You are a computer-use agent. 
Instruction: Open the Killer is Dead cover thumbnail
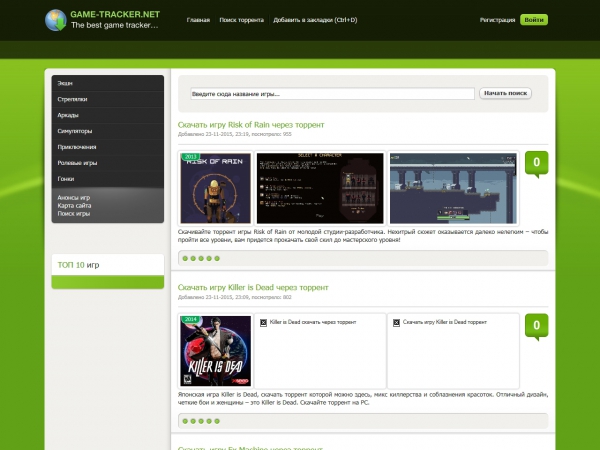pyautogui.click(x=215, y=351)
